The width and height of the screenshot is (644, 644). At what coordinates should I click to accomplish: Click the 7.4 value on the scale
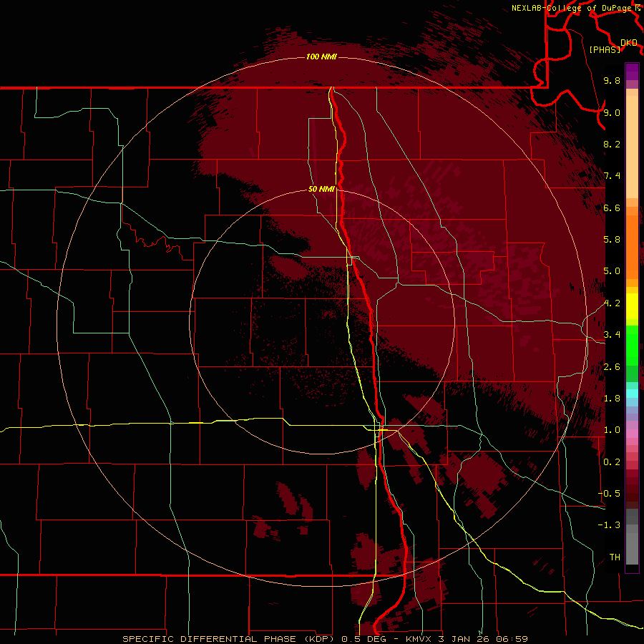pos(612,176)
